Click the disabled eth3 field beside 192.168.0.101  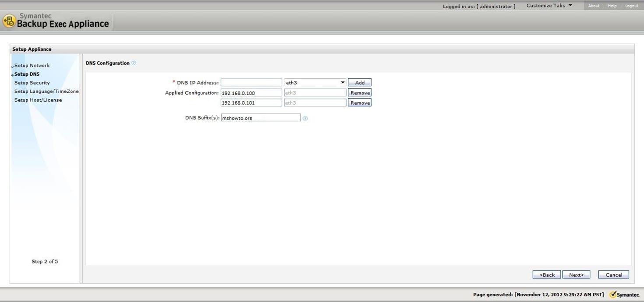pyautogui.click(x=315, y=103)
